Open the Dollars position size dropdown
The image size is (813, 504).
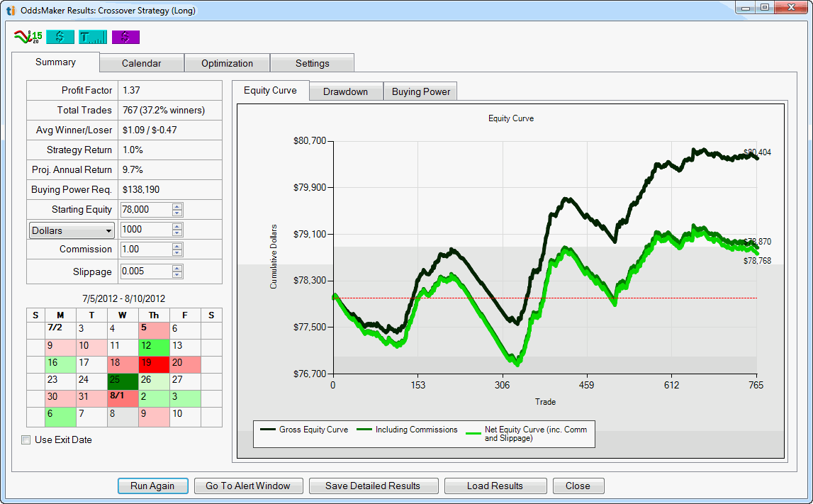coord(72,230)
